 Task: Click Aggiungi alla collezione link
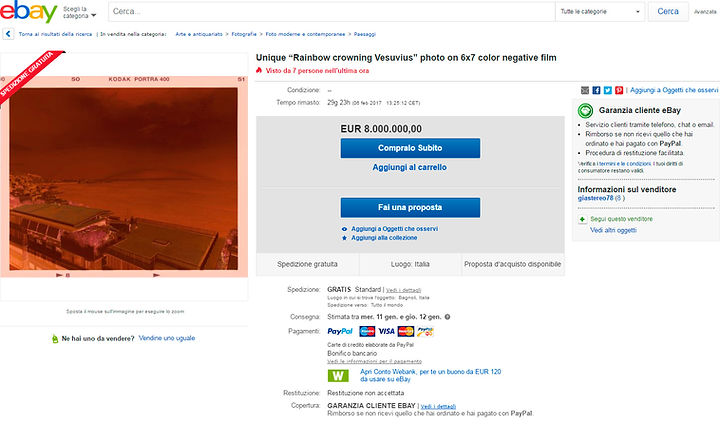coord(384,238)
